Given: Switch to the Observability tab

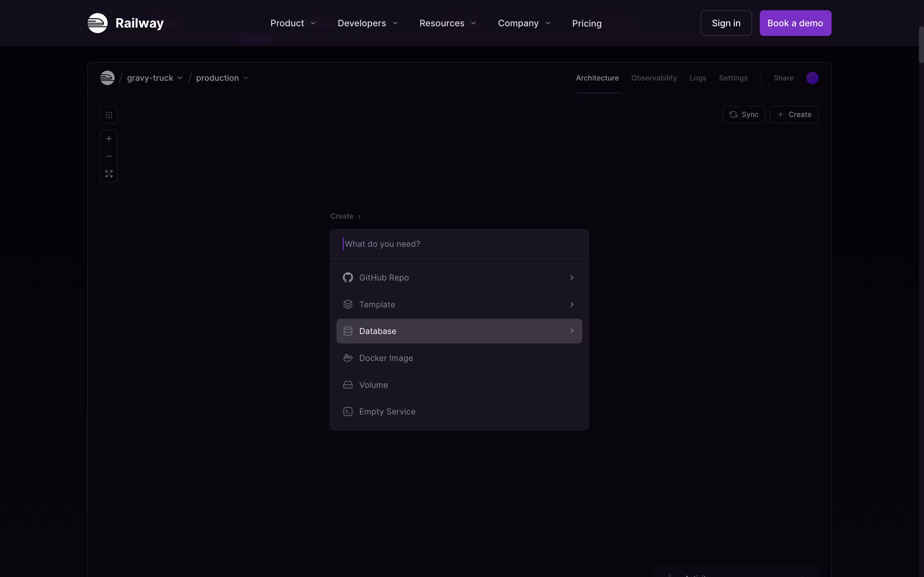Looking at the screenshot, I should pos(654,78).
